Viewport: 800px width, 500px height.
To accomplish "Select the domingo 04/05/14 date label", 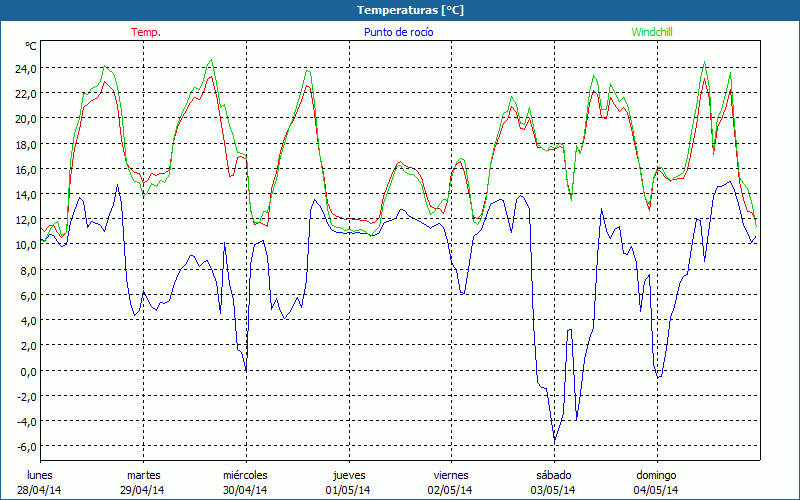I will (x=655, y=482).
